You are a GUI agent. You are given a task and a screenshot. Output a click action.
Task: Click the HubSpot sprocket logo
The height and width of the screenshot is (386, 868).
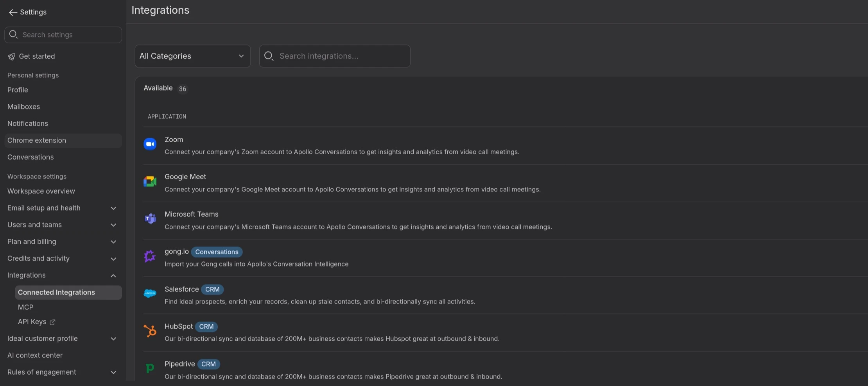tap(150, 331)
